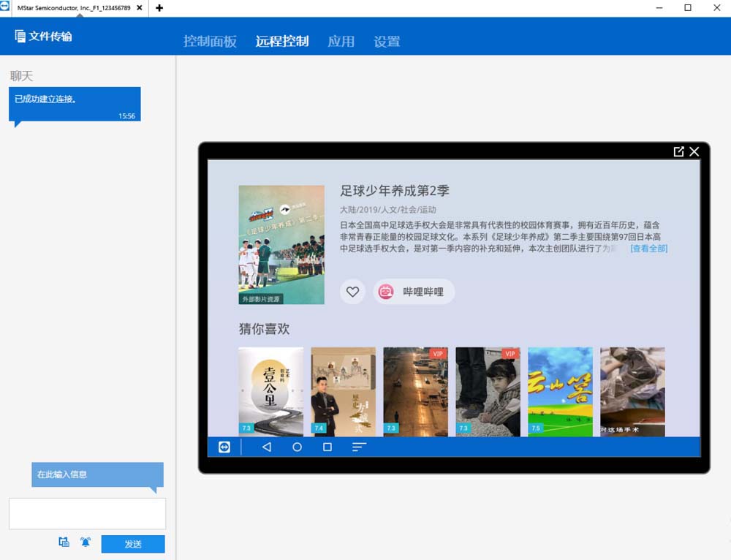Close the remote device view with X
731x560 pixels.
[694, 151]
